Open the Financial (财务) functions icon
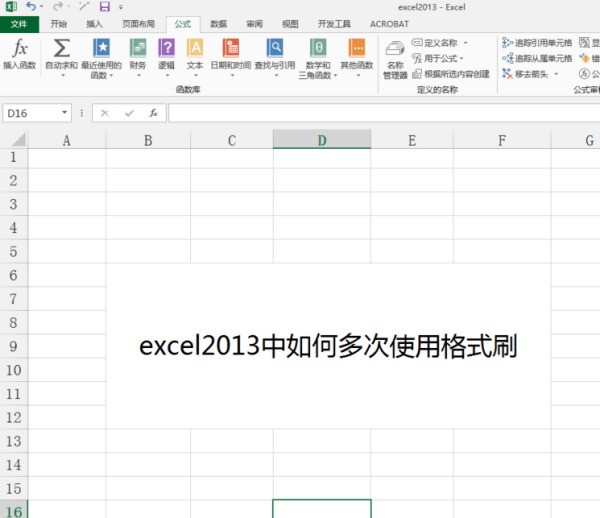The height and width of the screenshot is (518, 600). pyautogui.click(x=137, y=50)
